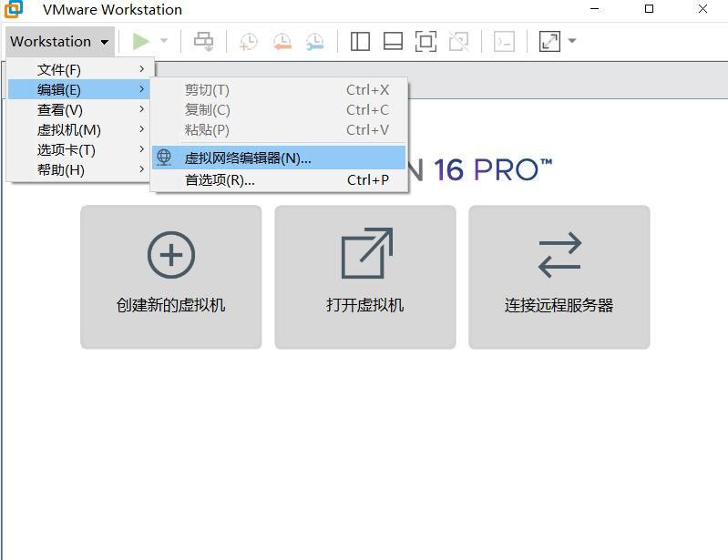Open the 选项卡(T) submenu
This screenshot has height=560, width=728.
[78, 149]
